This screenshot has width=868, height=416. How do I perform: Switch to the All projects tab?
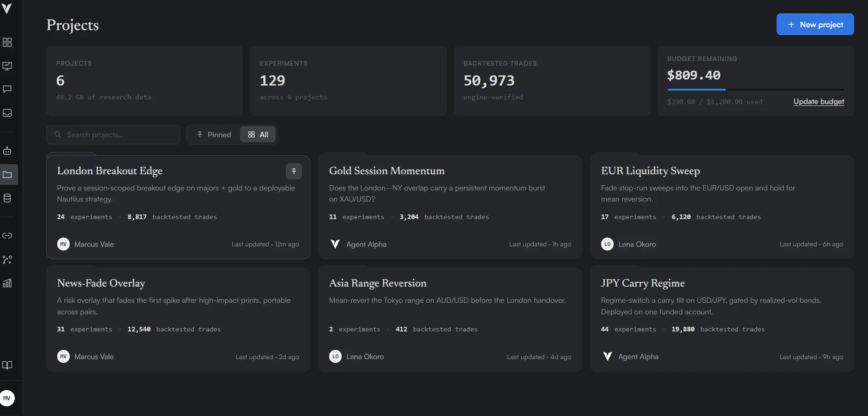[x=258, y=135]
